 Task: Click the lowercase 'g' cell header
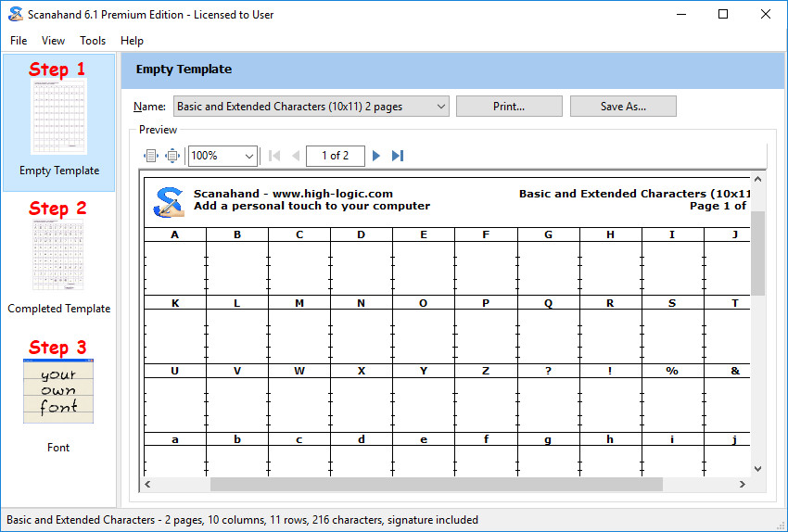[548, 439]
